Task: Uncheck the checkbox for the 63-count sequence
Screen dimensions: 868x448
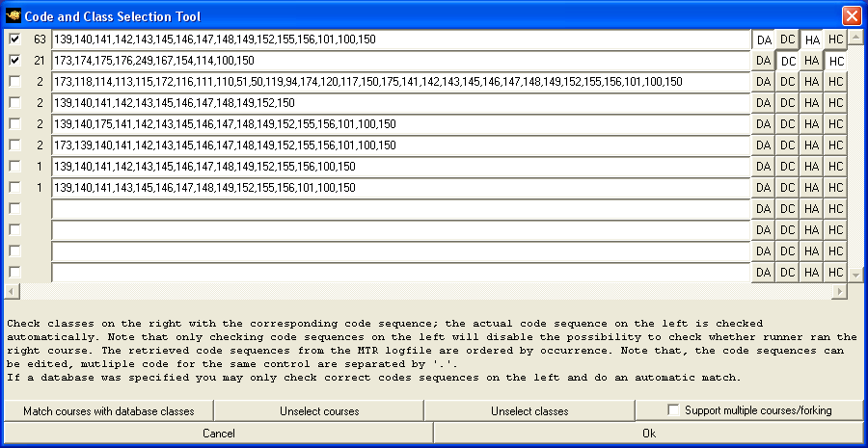Action: [14, 40]
